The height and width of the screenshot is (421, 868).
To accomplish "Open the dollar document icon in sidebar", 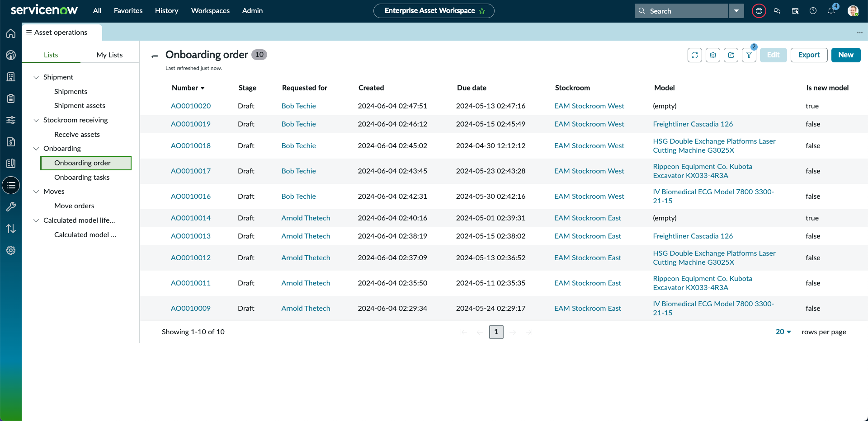I will (x=11, y=142).
